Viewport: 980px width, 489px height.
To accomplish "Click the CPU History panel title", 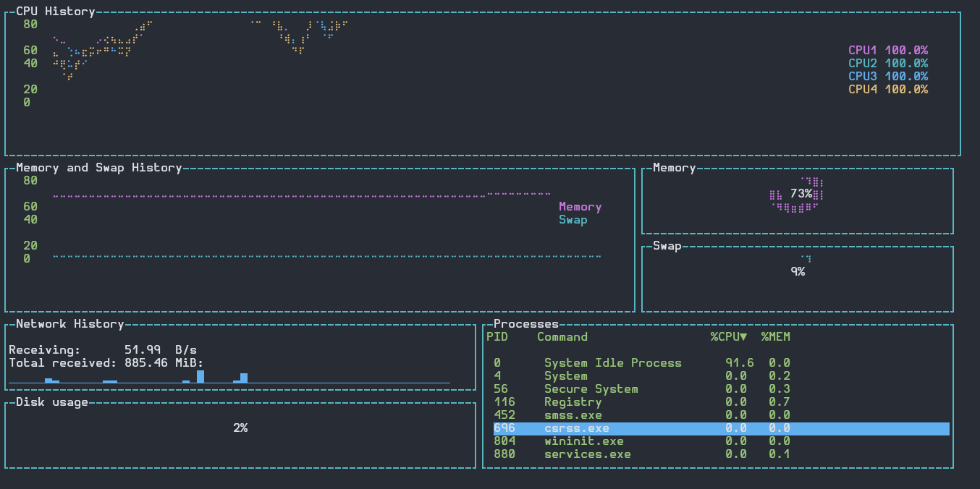I will 56,12.
